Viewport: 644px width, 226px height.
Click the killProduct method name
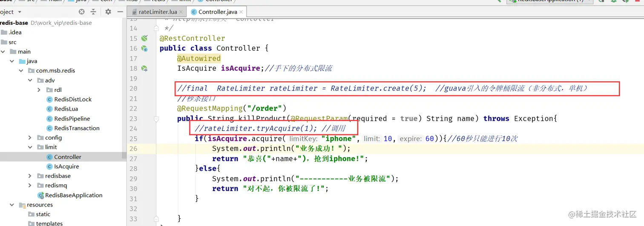pyautogui.click(x=262, y=119)
